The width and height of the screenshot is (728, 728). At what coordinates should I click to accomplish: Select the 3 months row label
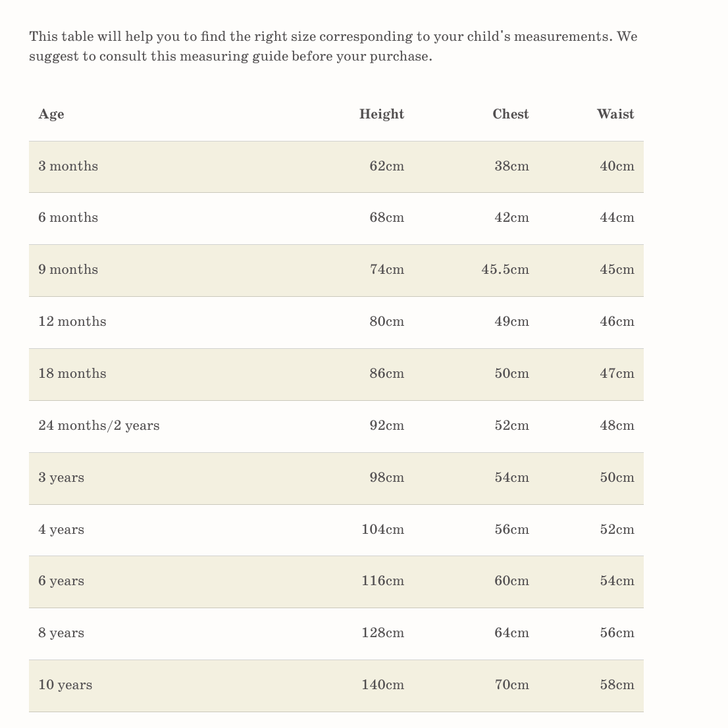(x=68, y=167)
